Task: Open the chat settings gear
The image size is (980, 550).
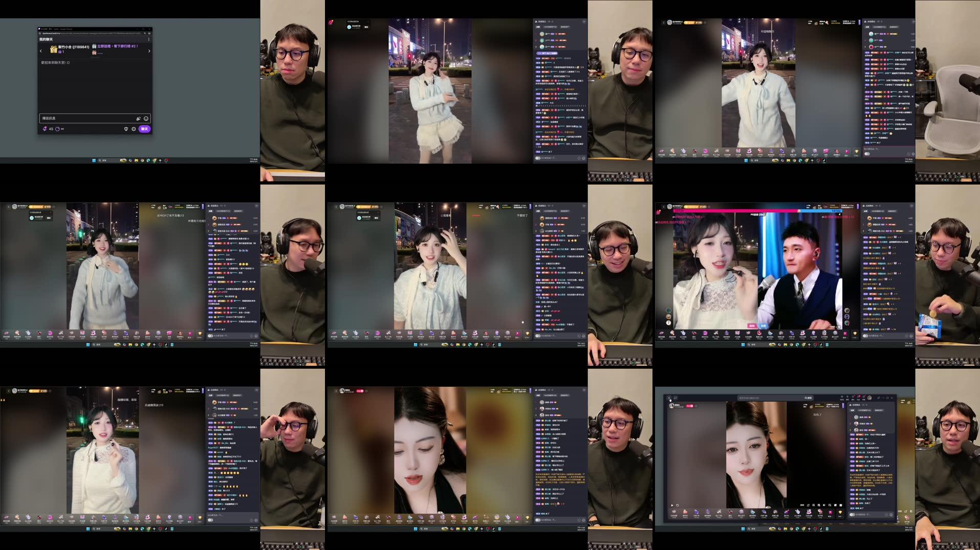Action: click(x=134, y=129)
